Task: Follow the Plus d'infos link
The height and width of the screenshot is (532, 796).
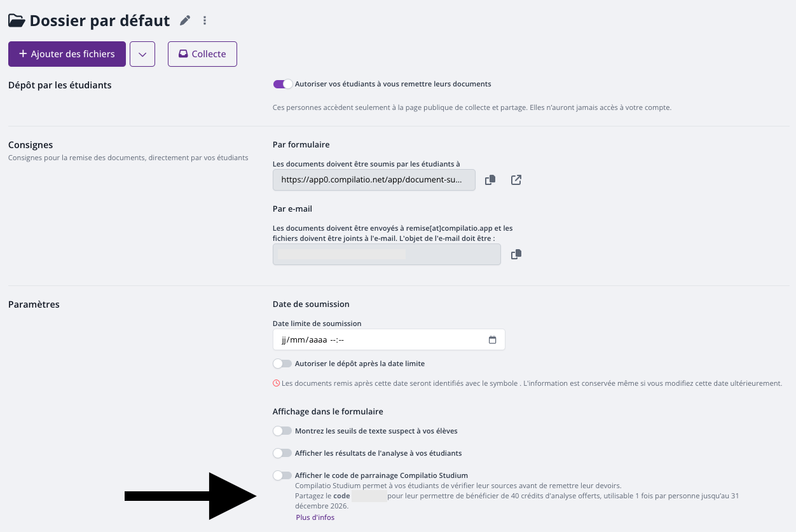Action: (x=315, y=517)
